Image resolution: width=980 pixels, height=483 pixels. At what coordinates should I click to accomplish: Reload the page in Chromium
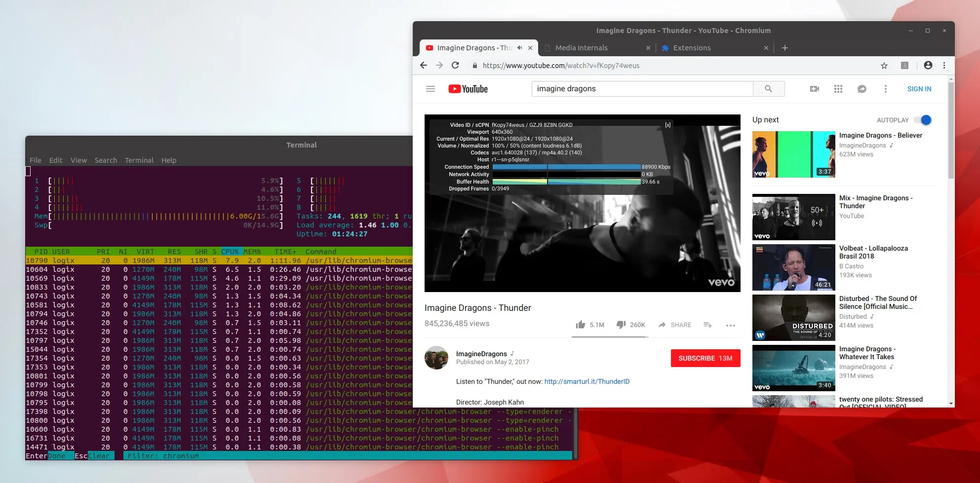tap(455, 65)
